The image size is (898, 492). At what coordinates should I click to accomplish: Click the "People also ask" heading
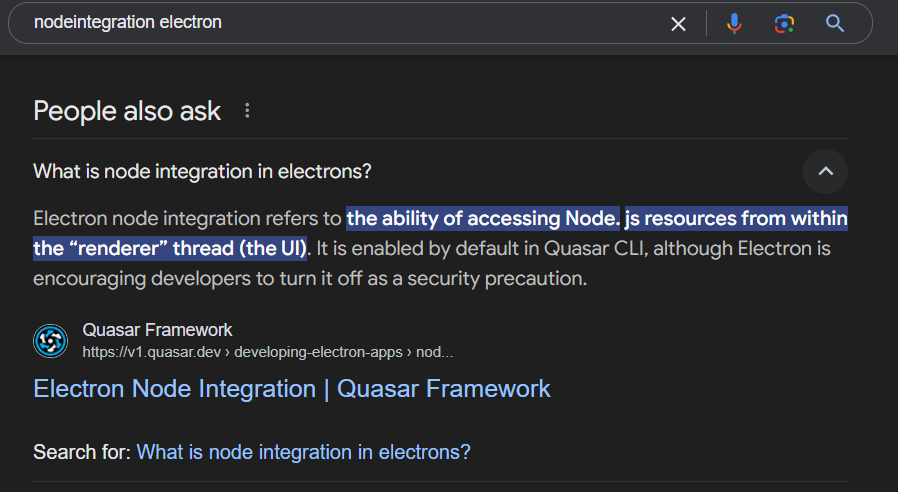pos(127,111)
